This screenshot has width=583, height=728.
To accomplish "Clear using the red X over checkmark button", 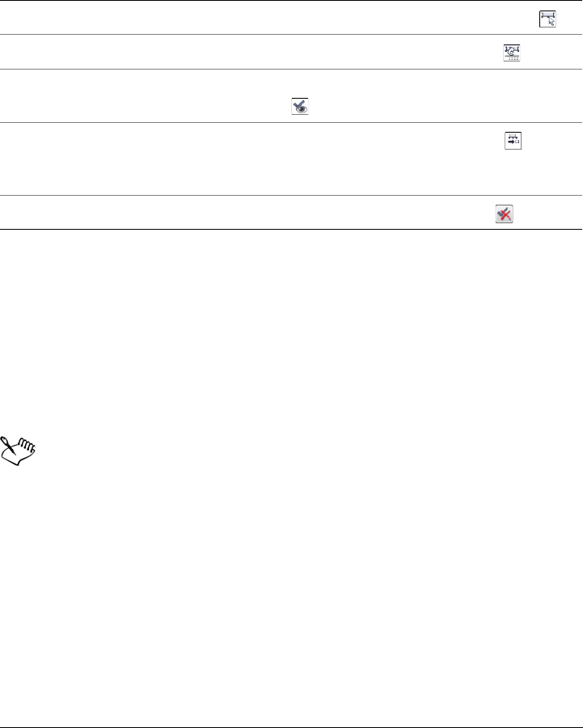I will pos(504,214).
